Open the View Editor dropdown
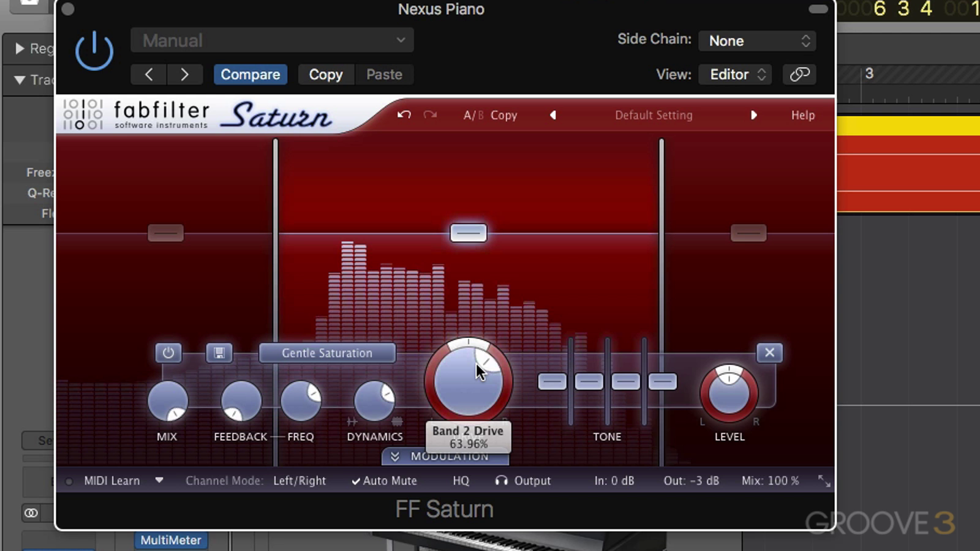 click(x=736, y=75)
